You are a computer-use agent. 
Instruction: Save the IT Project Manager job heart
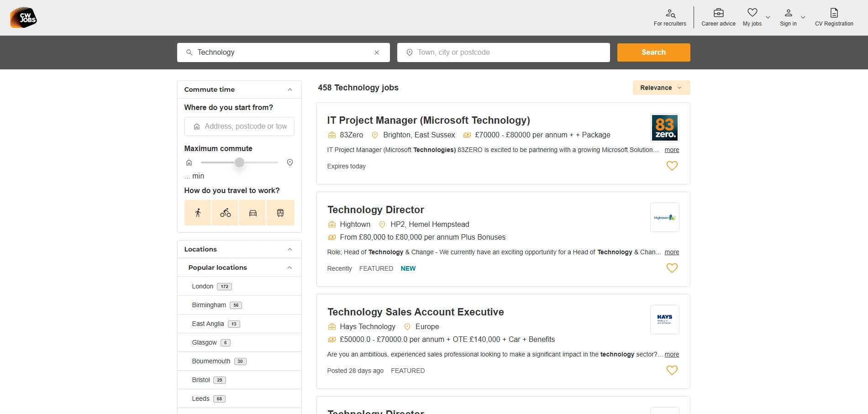pos(672,166)
